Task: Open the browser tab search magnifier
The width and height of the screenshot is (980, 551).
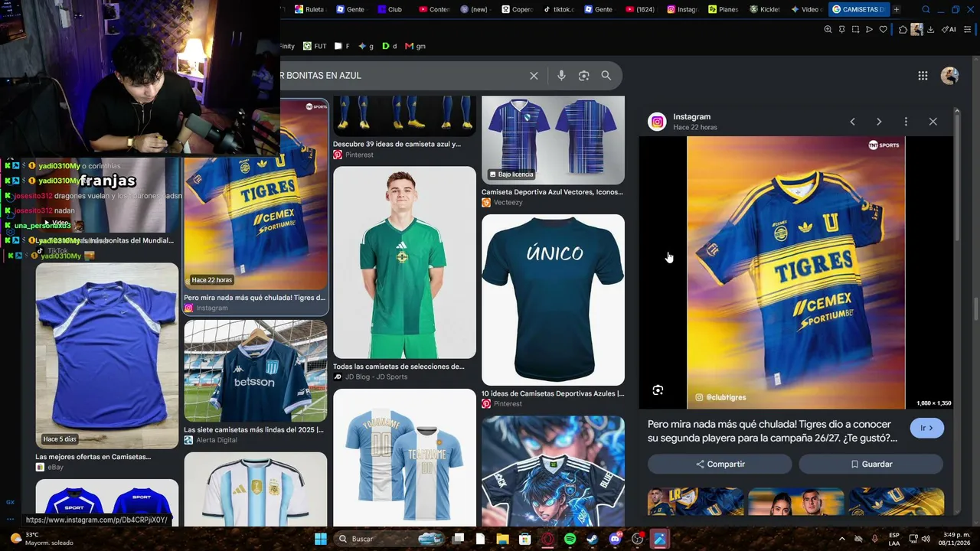Action: pos(926,9)
